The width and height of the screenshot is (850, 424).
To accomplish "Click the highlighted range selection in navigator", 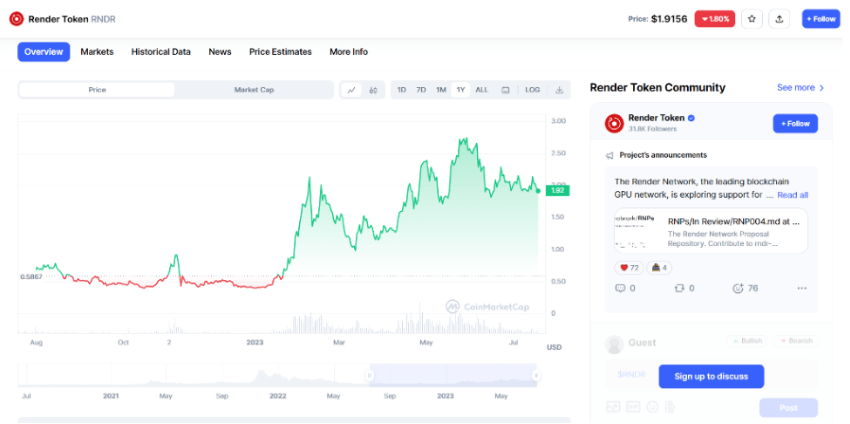I will pos(453,375).
